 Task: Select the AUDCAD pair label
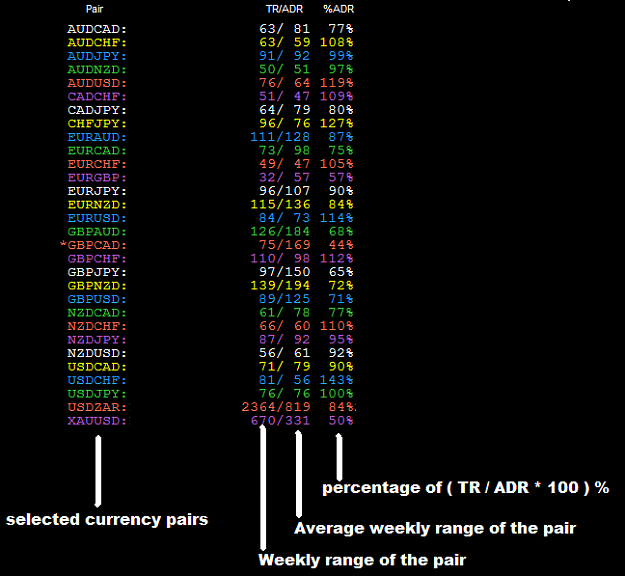(97, 29)
